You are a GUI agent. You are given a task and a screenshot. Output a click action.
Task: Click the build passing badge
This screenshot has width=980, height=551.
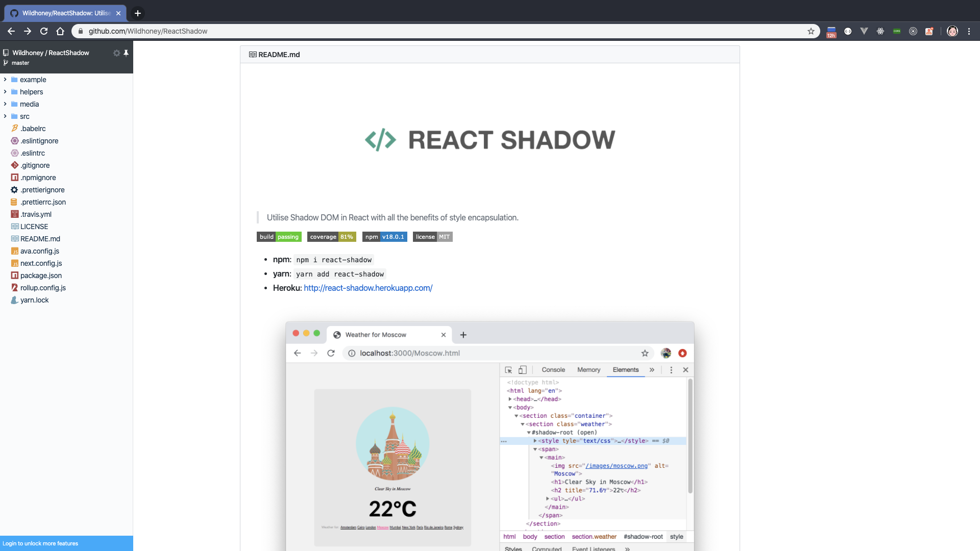(x=279, y=237)
